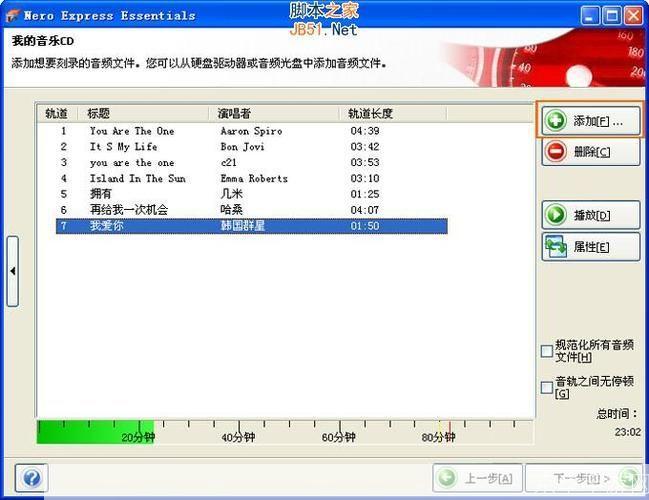Click the green Play icon

click(x=555, y=215)
